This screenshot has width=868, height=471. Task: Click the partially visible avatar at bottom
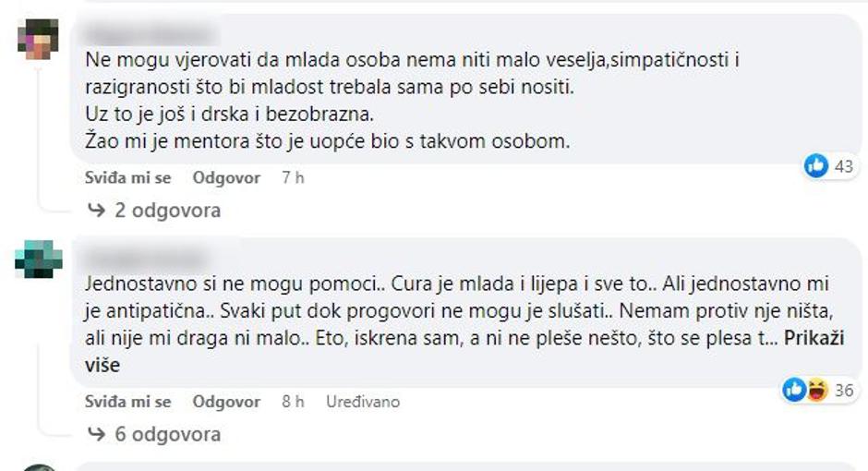[x=38, y=466]
